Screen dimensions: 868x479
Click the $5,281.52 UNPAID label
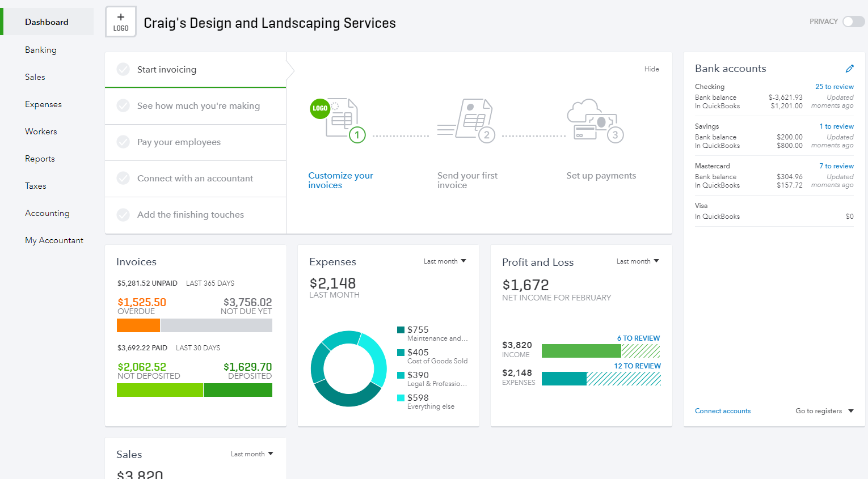[x=148, y=283]
